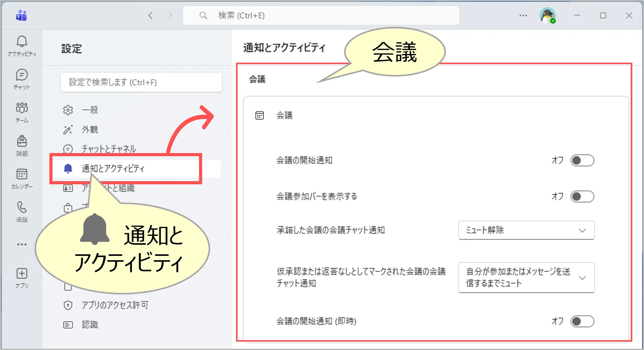
Task: Go back with the left arrow
Action: tap(151, 15)
